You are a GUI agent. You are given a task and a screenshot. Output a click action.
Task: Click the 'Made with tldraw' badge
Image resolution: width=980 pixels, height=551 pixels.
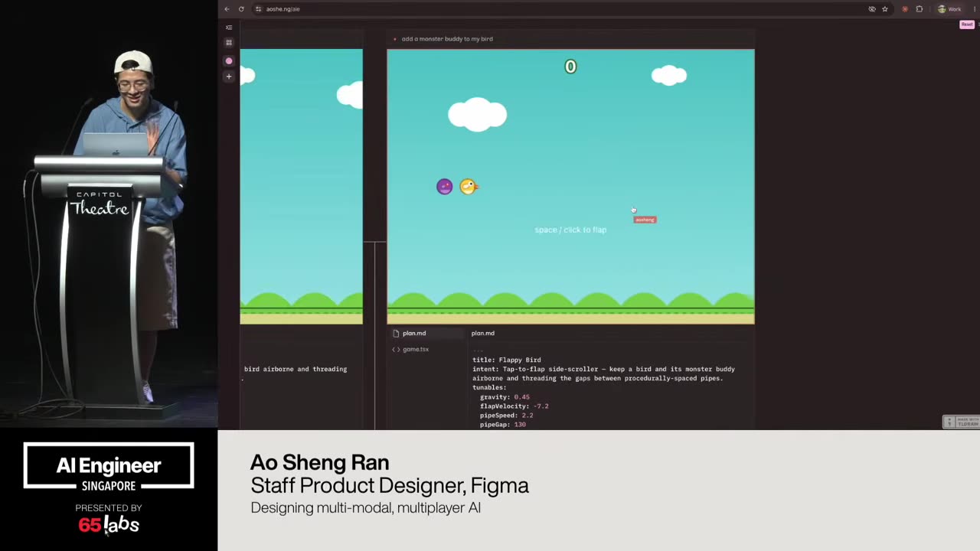click(x=961, y=422)
